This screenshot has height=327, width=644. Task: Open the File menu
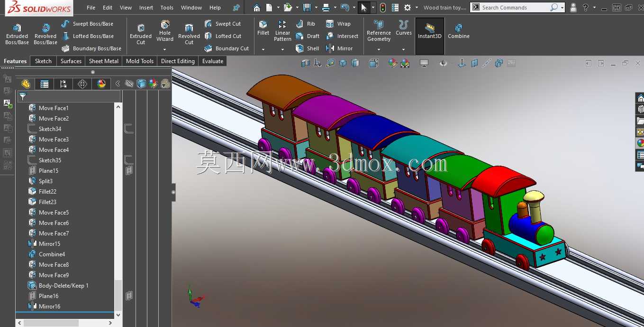point(91,8)
